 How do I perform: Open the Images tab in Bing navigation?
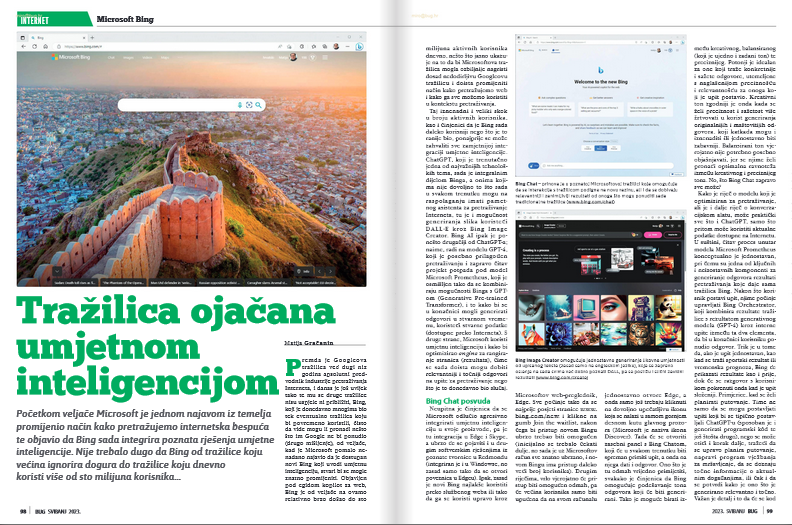click(128, 58)
